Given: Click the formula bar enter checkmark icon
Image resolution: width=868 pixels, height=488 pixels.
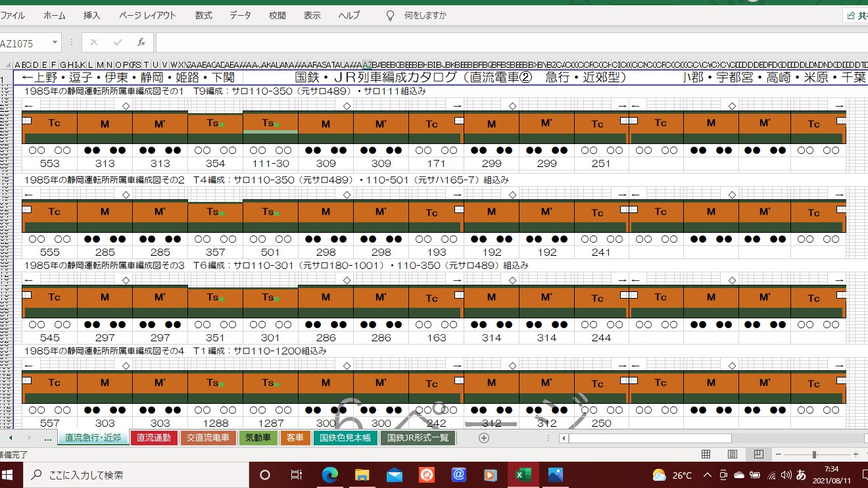Looking at the screenshot, I should point(118,43).
